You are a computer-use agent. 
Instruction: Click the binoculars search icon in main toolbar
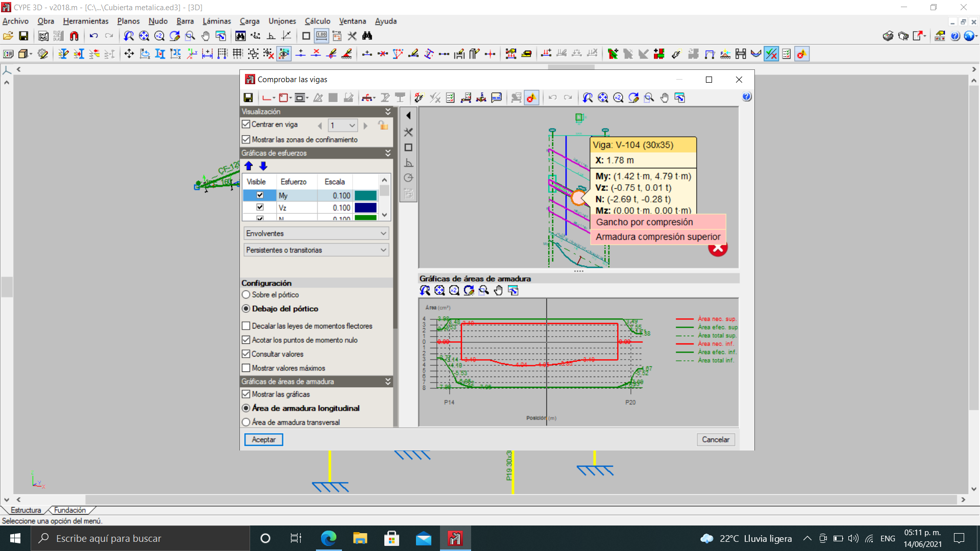click(367, 36)
